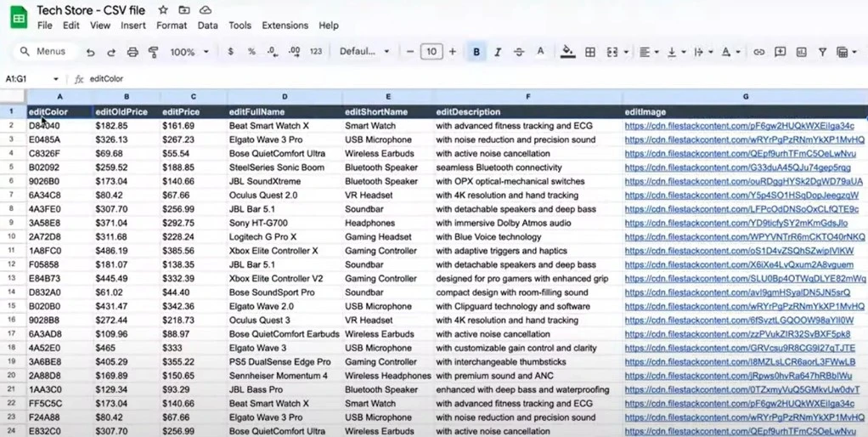Open the Edit menu
This screenshot has height=437, width=868.
point(70,26)
